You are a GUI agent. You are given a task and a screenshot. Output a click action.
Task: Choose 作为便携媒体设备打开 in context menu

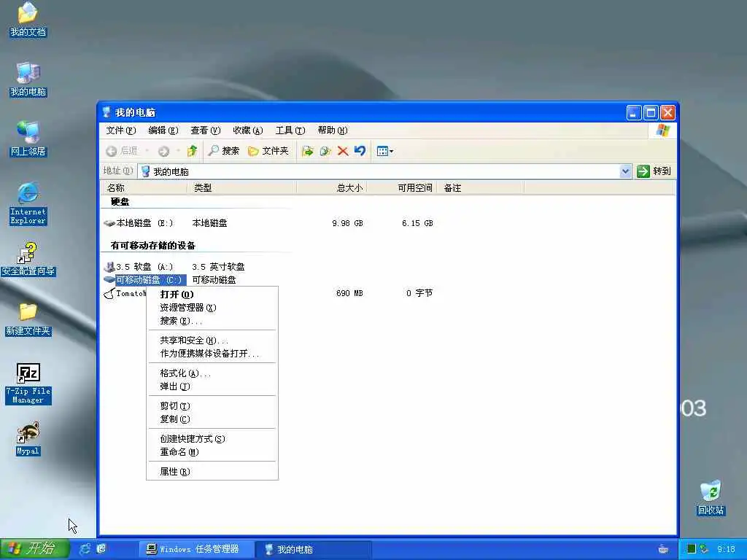click(x=212, y=354)
